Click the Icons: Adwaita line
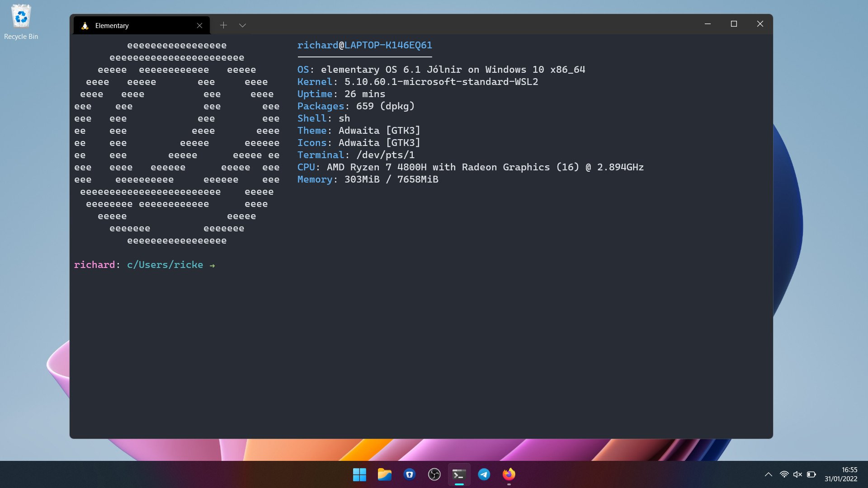The width and height of the screenshot is (868, 488). coord(359,143)
